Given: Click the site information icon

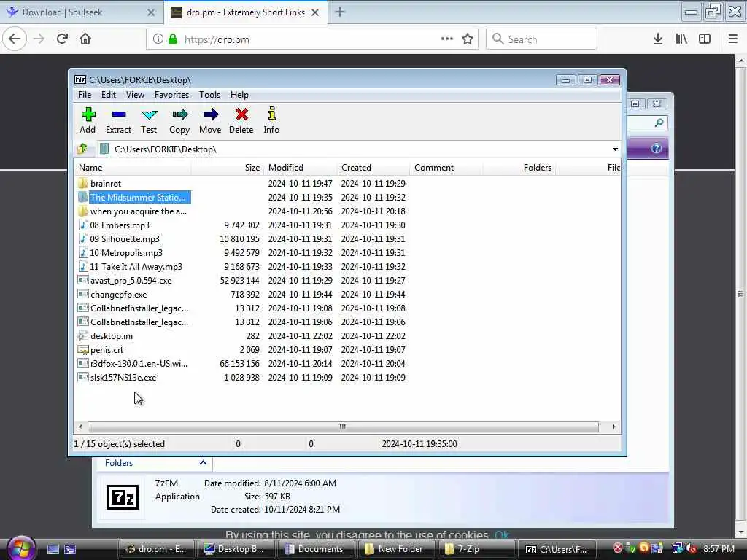Looking at the screenshot, I should tap(158, 39).
